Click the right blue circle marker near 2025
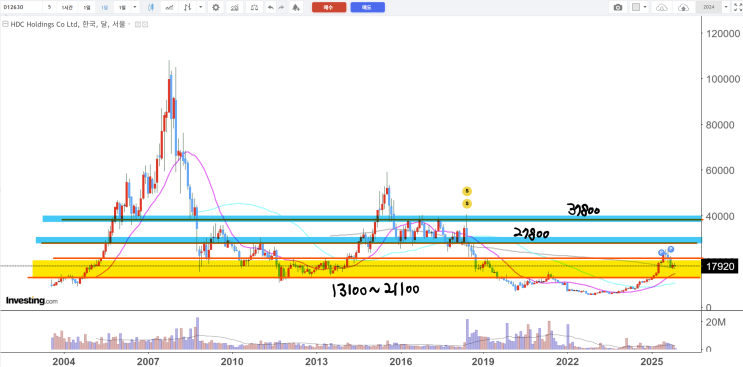Image resolution: width=743 pixels, height=367 pixels. (x=671, y=249)
